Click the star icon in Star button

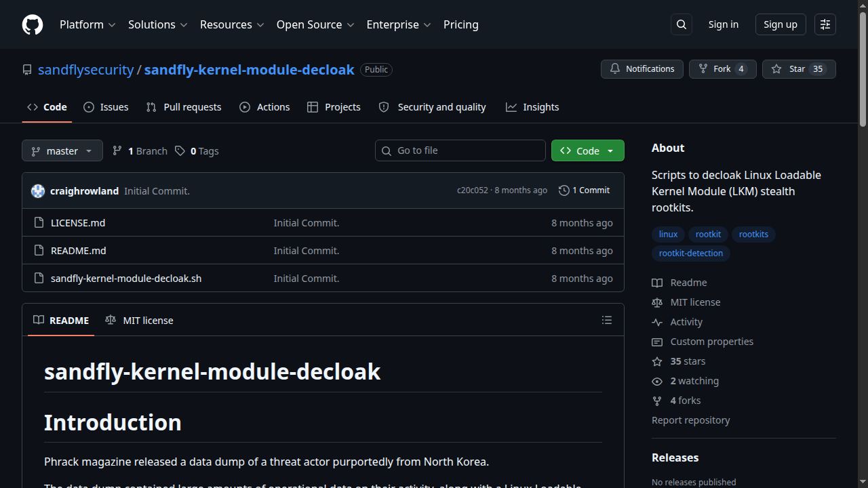point(776,69)
